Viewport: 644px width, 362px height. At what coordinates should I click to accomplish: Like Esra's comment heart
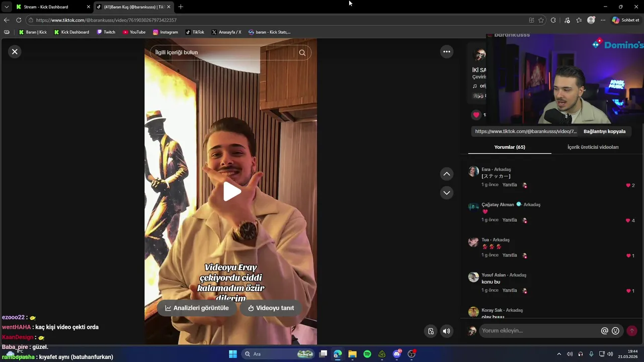coord(628,185)
